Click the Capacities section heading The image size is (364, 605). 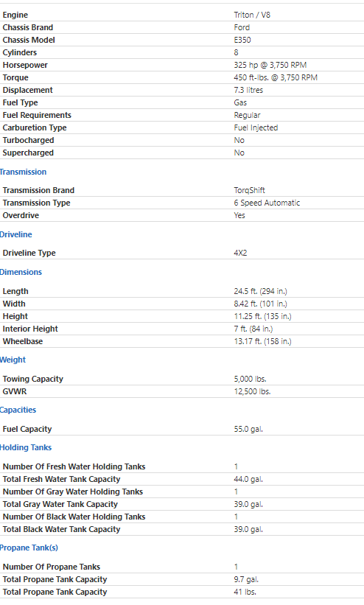pos(18,410)
